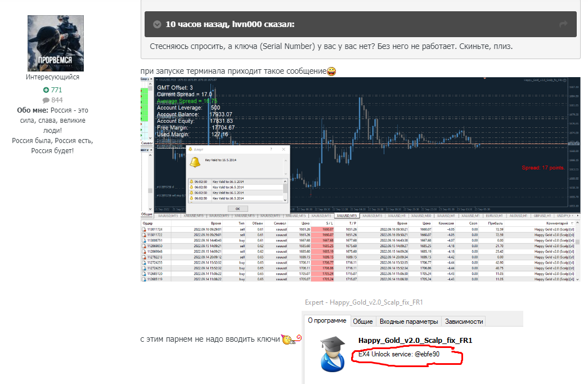This screenshot has height=384, width=588.
Task: Switch to the AUDUSD,H1 chart tab
Action: point(518,216)
